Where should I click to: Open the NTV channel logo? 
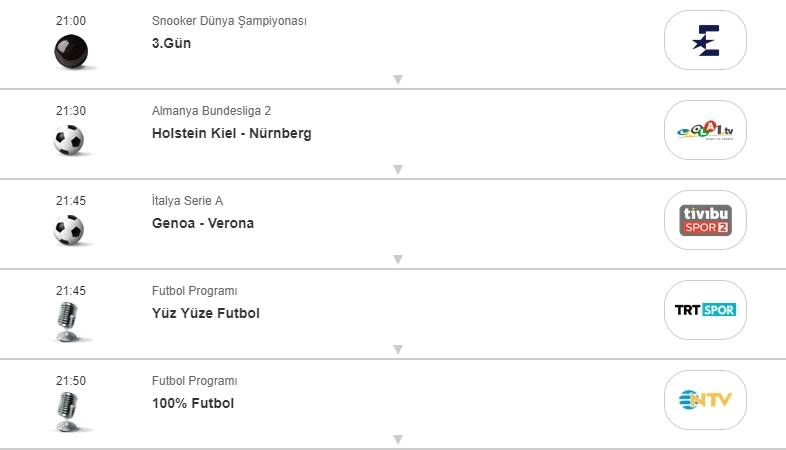705,400
